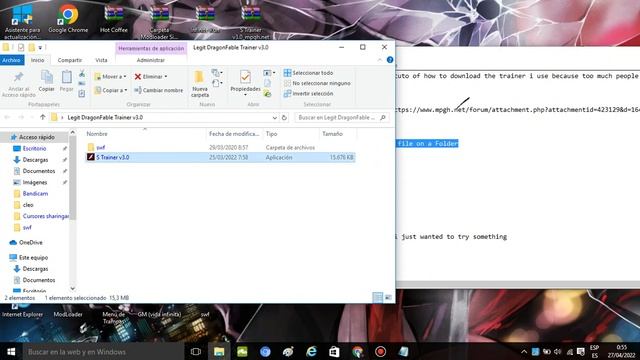Open the Hot Coffee desktop archive
640x360 pixels.
113,19
